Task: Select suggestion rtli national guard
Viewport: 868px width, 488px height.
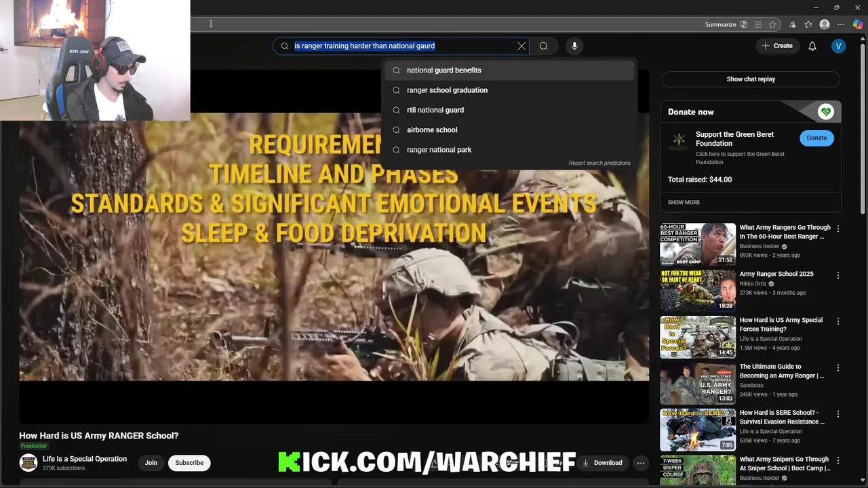Action: coord(509,110)
